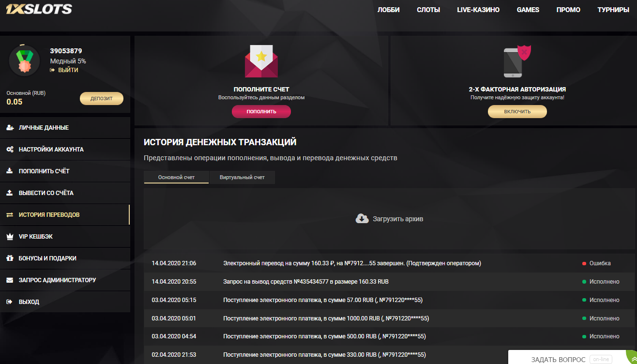The image size is (637, 364).
Task: Click the bronze medal avatar icon
Action: (x=24, y=61)
